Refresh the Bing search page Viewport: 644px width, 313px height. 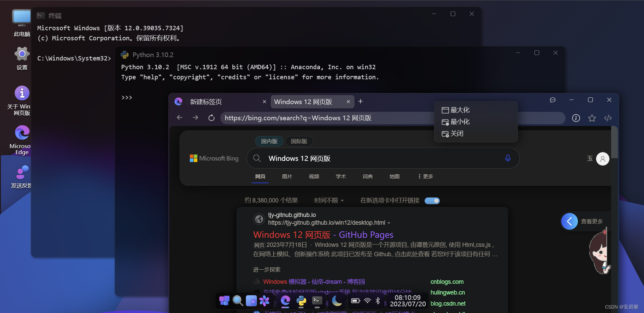point(211,118)
